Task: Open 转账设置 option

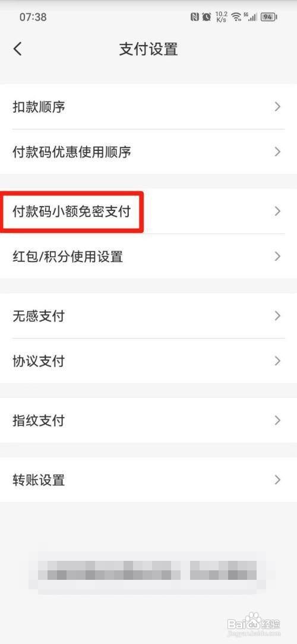Action: coord(148,479)
